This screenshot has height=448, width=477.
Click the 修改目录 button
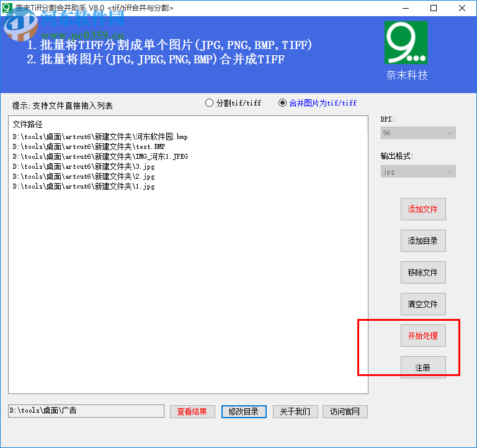(x=244, y=411)
